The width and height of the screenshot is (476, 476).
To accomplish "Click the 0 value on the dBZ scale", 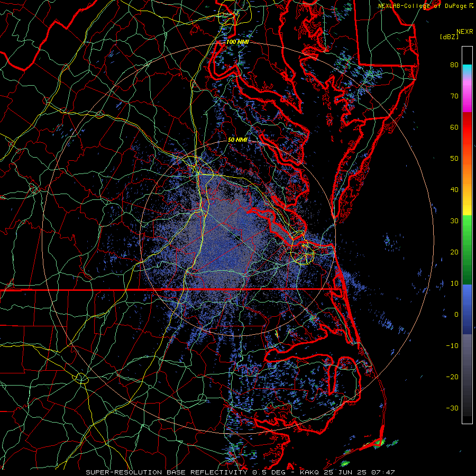I will coord(456,315).
